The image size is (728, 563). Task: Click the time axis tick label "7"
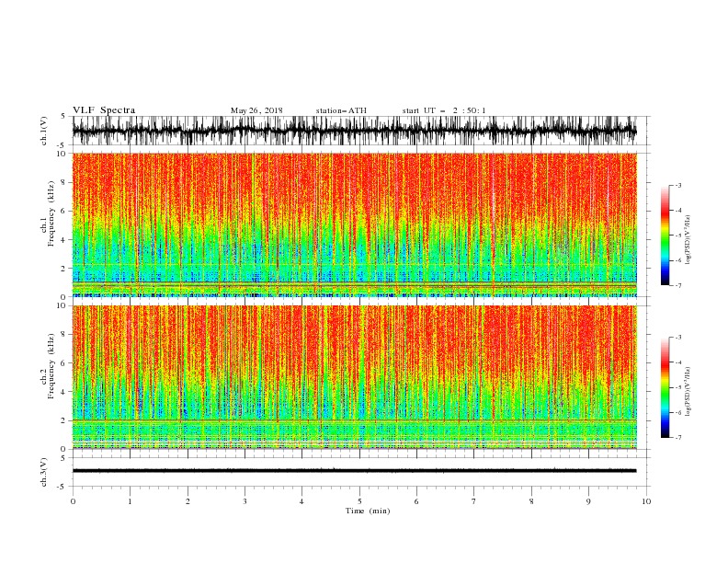click(x=474, y=501)
